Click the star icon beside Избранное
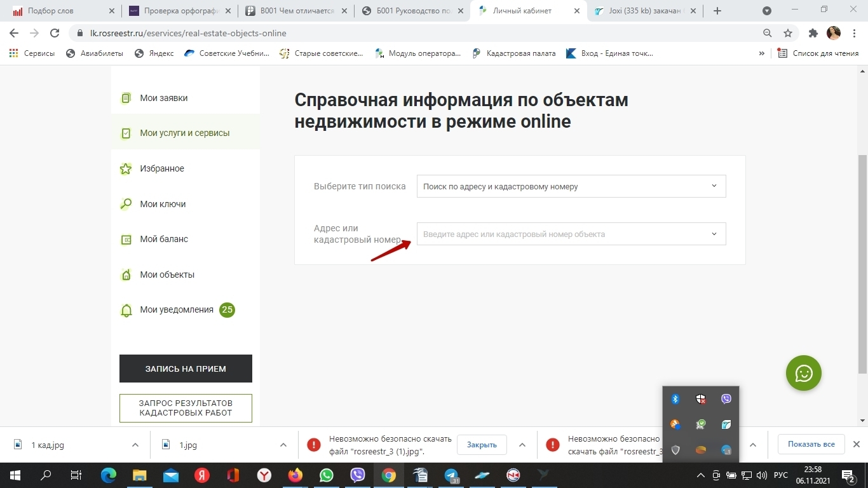The height and width of the screenshot is (488, 868). point(126,168)
